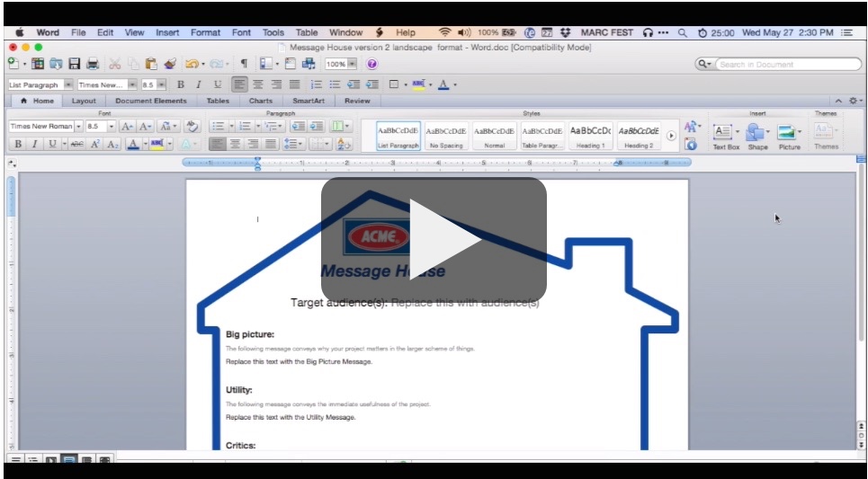Toggle Italic in the ribbon Font group
868x479 pixels.
click(34, 145)
